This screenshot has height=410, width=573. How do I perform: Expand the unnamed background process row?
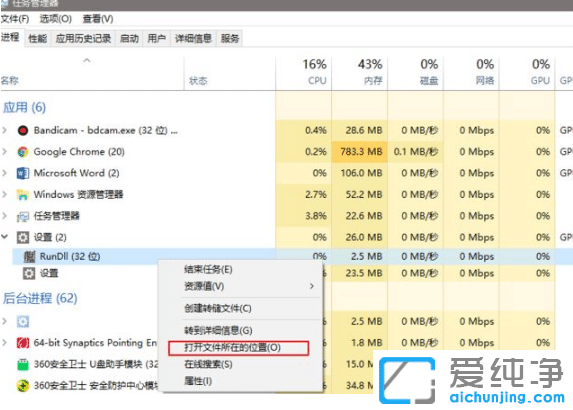click(4, 321)
